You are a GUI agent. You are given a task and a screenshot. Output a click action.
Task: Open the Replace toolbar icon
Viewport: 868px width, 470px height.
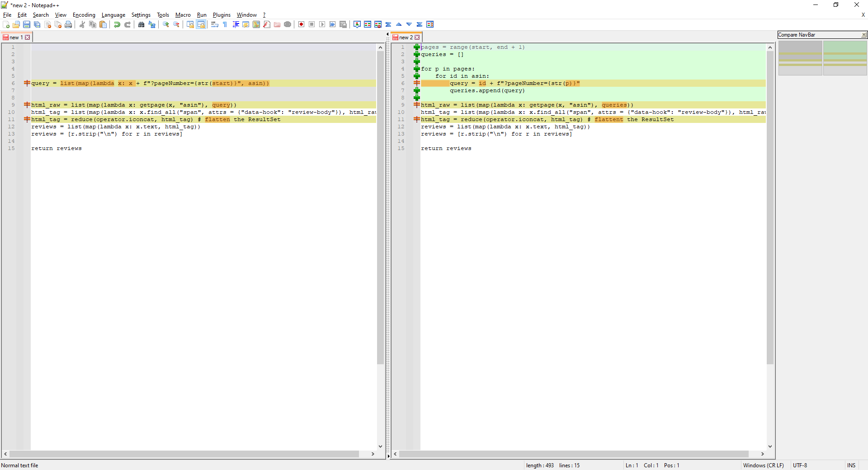[152, 24]
